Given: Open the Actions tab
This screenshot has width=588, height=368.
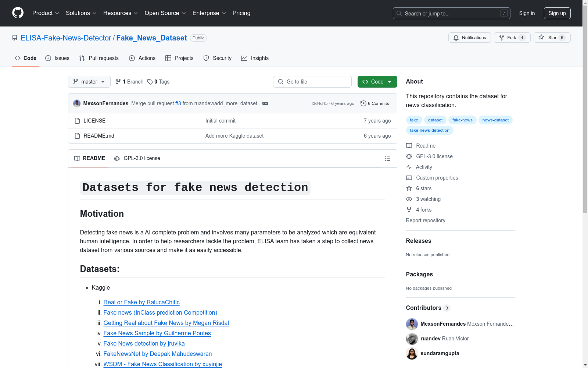Looking at the screenshot, I should [142, 58].
